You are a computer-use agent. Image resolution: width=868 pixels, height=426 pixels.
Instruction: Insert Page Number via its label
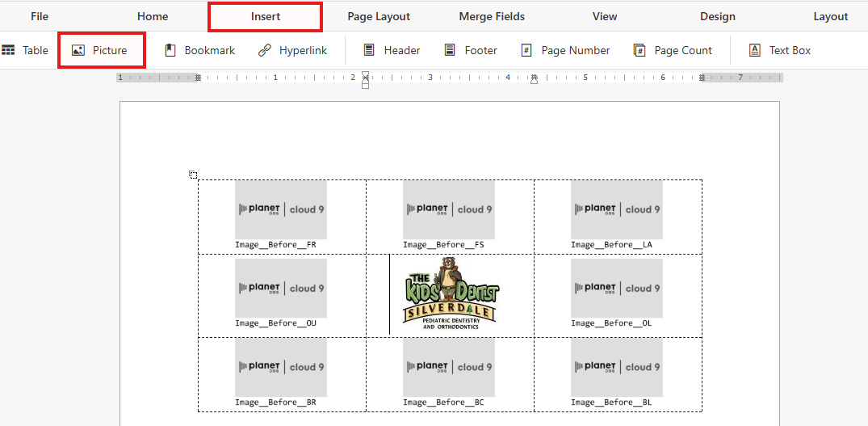[x=576, y=50]
